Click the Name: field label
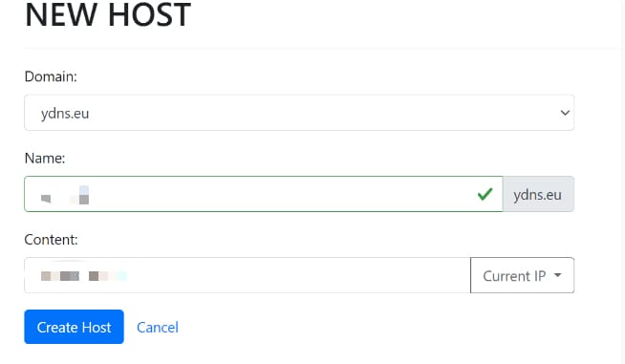 click(45, 159)
